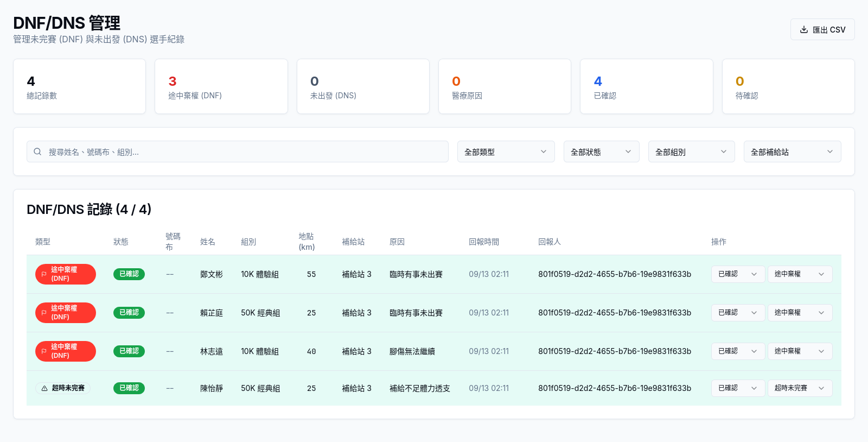Click the 操作 column header

click(x=719, y=242)
